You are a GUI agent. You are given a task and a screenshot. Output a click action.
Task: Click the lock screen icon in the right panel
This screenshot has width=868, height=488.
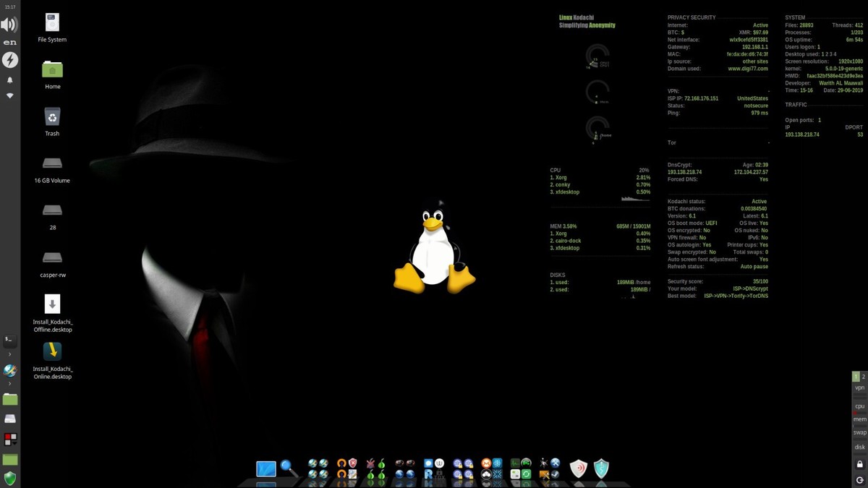[859, 464]
